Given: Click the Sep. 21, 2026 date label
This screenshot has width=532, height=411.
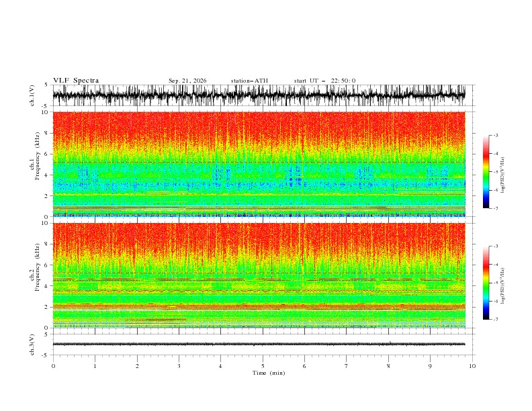Looking at the screenshot, I should click(x=187, y=81).
